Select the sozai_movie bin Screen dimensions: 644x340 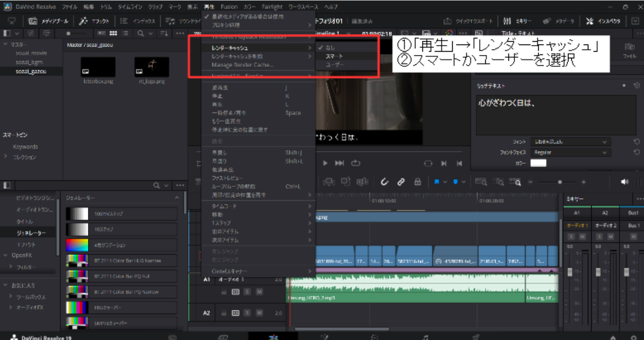click(31, 53)
